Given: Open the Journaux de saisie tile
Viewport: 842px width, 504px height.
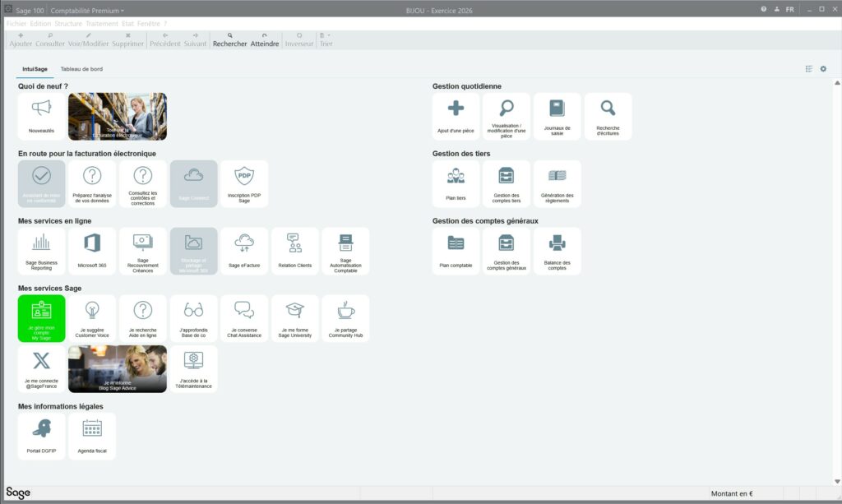Looking at the screenshot, I should [x=557, y=117].
